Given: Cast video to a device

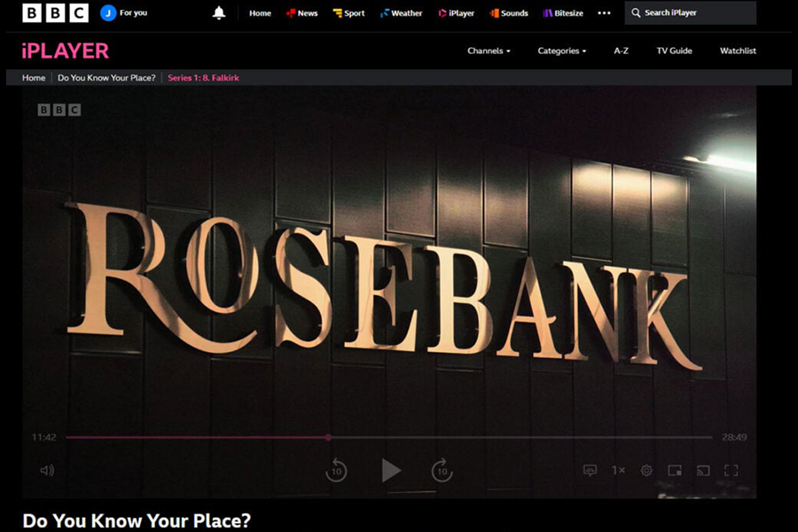Looking at the screenshot, I should click(703, 471).
